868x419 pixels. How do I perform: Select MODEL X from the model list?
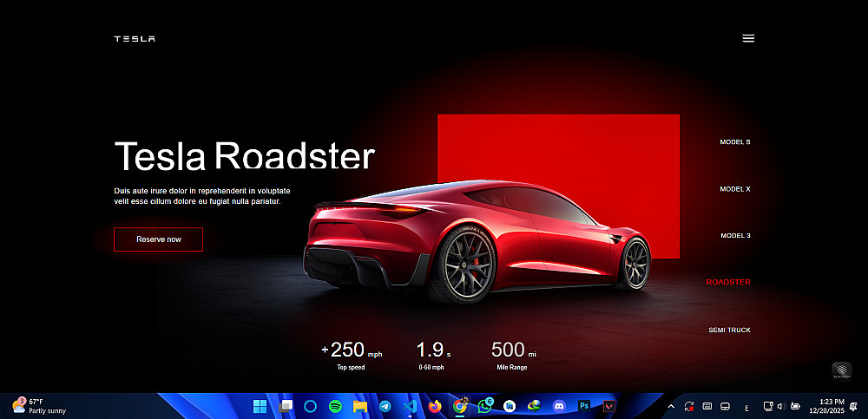(x=734, y=189)
